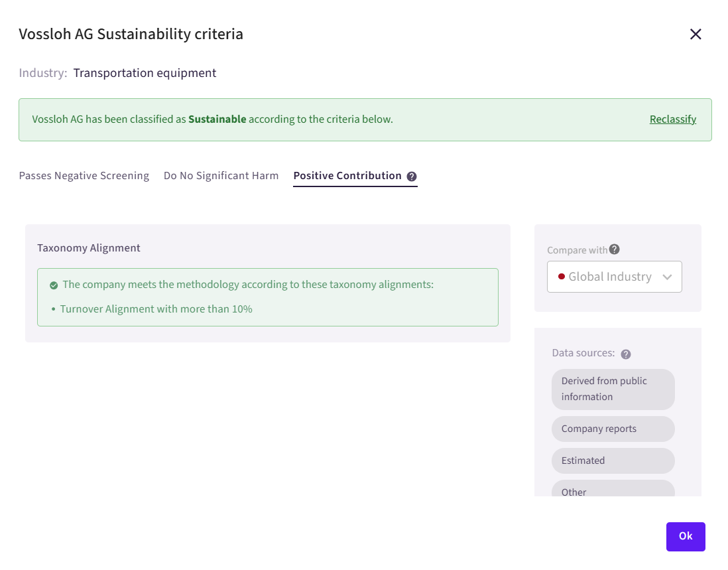Click the 'company meets the methodology' sentence
728x570 pixels.
point(248,284)
